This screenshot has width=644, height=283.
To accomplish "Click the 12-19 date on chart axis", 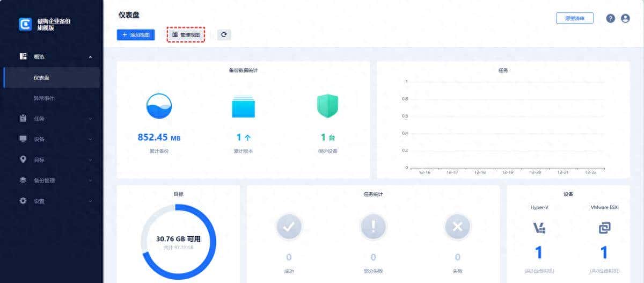I will point(508,172).
